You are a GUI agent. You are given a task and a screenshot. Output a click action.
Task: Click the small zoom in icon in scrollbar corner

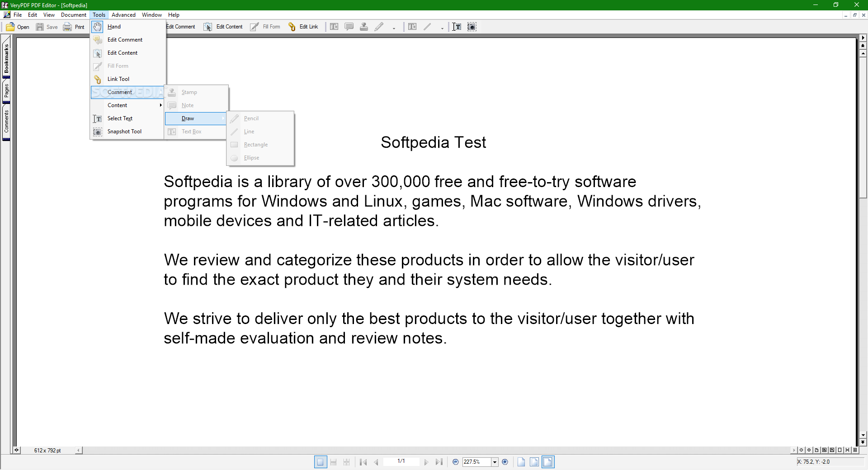click(809, 450)
